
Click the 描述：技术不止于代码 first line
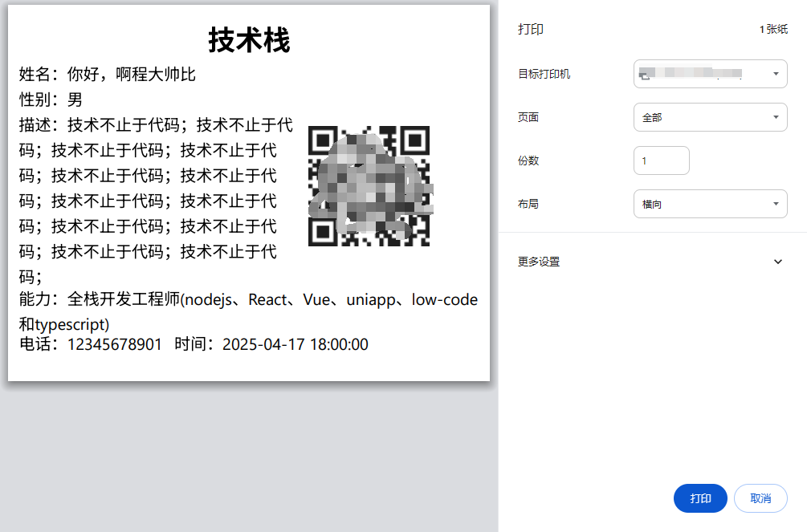point(156,125)
